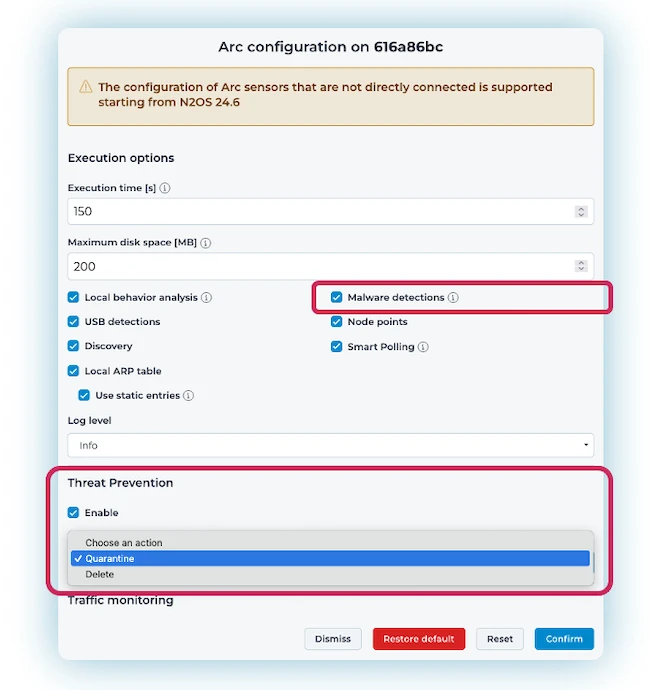Click the red Restore default button

point(418,639)
